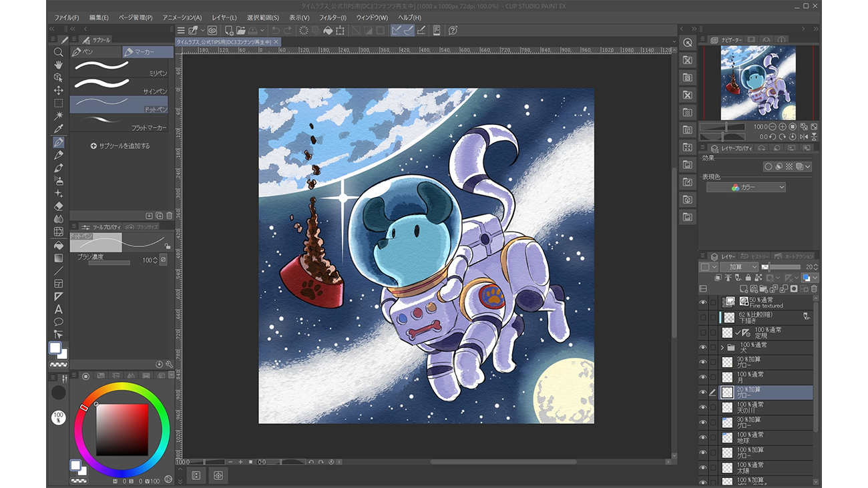The height and width of the screenshot is (488, 868).
Task: Select the Zoom magnifier tool
Action: click(x=59, y=52)
